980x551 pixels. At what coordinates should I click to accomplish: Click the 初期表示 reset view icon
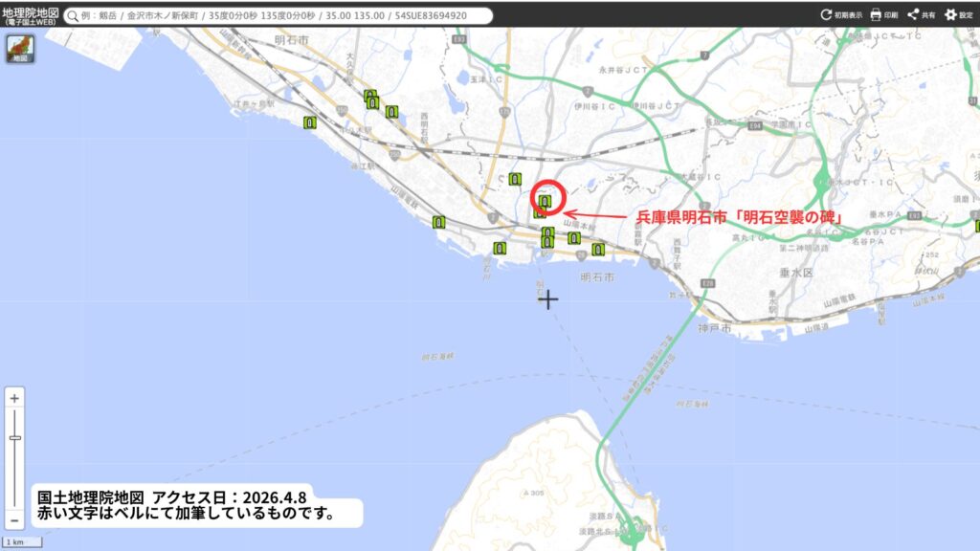point(826,15)
